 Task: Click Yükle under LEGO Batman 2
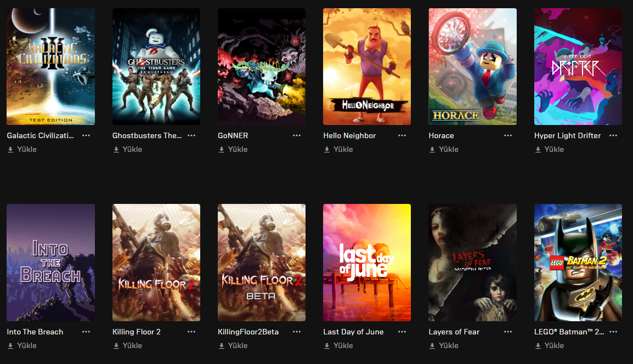pyautogui.click(x=550, y=345)
